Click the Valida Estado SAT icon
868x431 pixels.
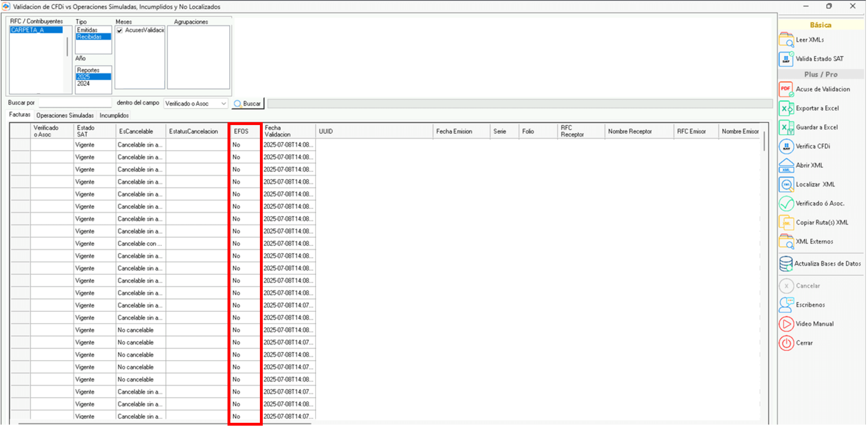(786, 59)
